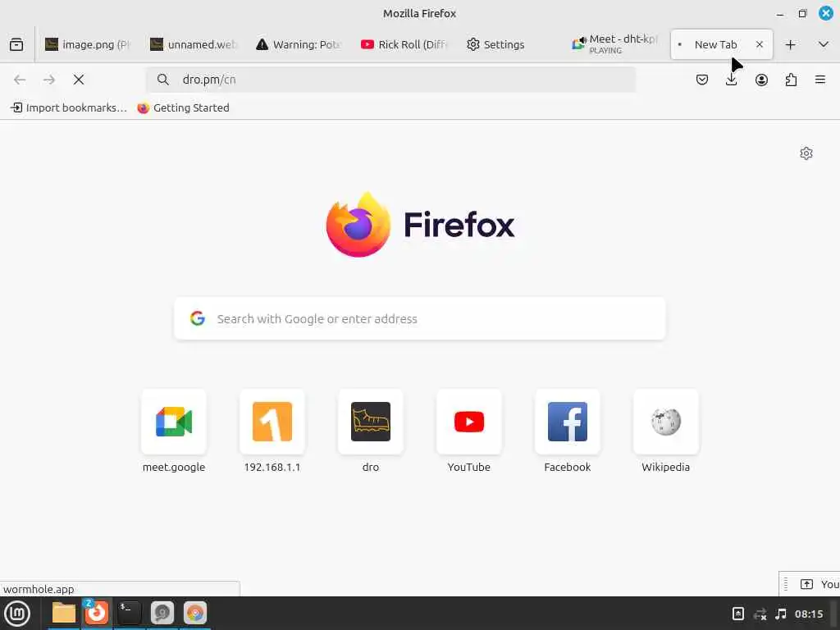Viewport: 840px width, 630px height.
Task: Open the Files folder in taskbar
Action: pos(64,613)
